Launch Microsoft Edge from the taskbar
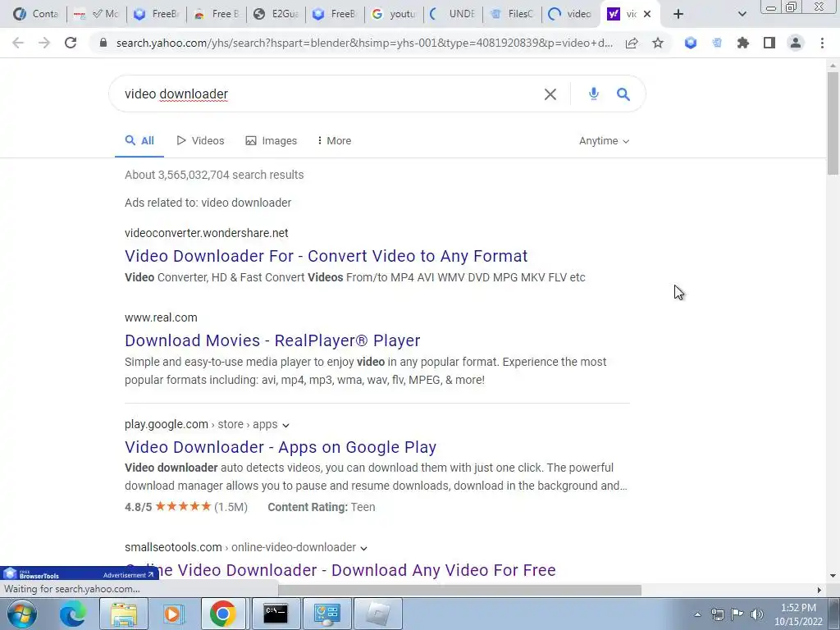The image size is (840, 630). tap(72, 614)
